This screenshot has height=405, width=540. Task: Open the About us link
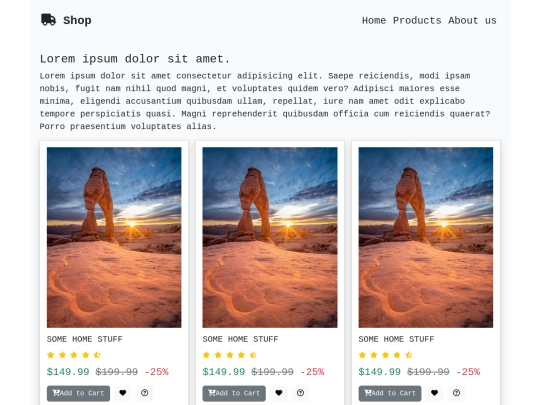click(472, 21)
